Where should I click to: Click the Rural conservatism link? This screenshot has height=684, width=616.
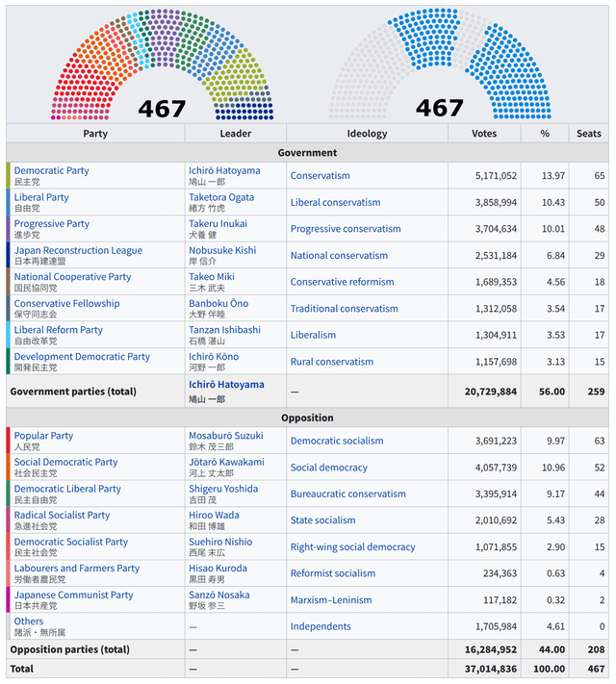coord(331,362)
